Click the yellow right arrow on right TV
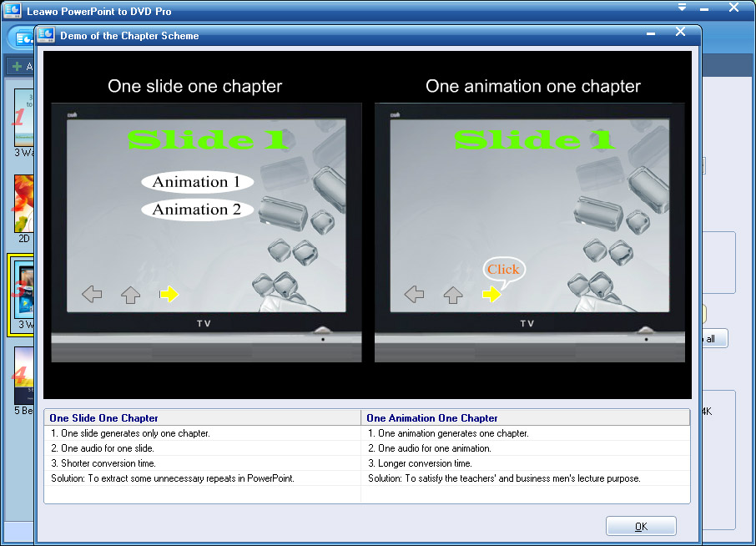Screen dimensions: 756x546 pos(491,294)
